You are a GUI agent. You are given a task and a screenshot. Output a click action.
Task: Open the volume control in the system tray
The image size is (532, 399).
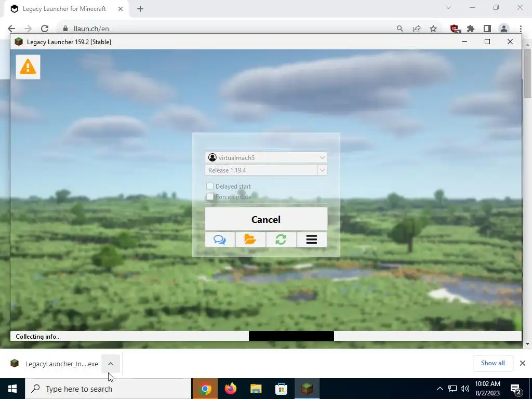tap(465, 389)
